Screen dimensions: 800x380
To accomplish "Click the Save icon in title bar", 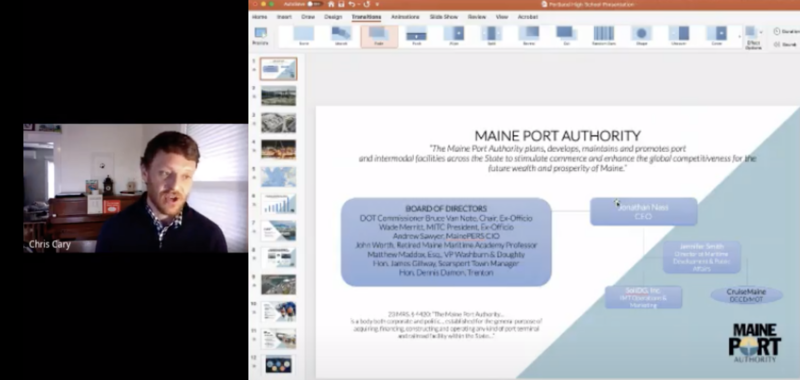I will [341, 4].
